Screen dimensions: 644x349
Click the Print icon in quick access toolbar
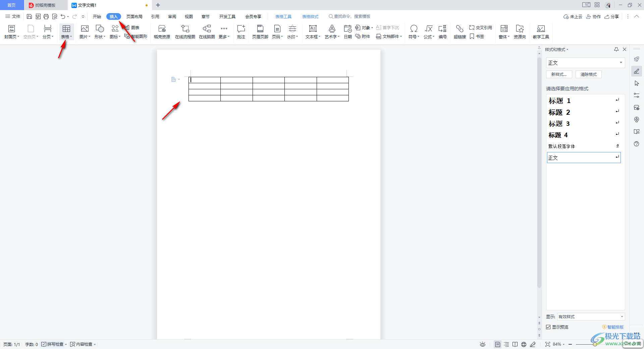(x=46, y=16)
